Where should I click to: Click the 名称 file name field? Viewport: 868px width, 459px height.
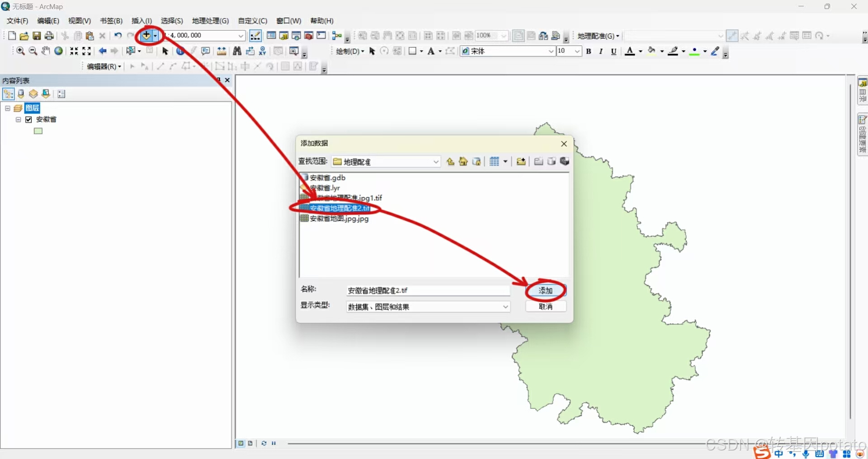[x=428, y=290]
